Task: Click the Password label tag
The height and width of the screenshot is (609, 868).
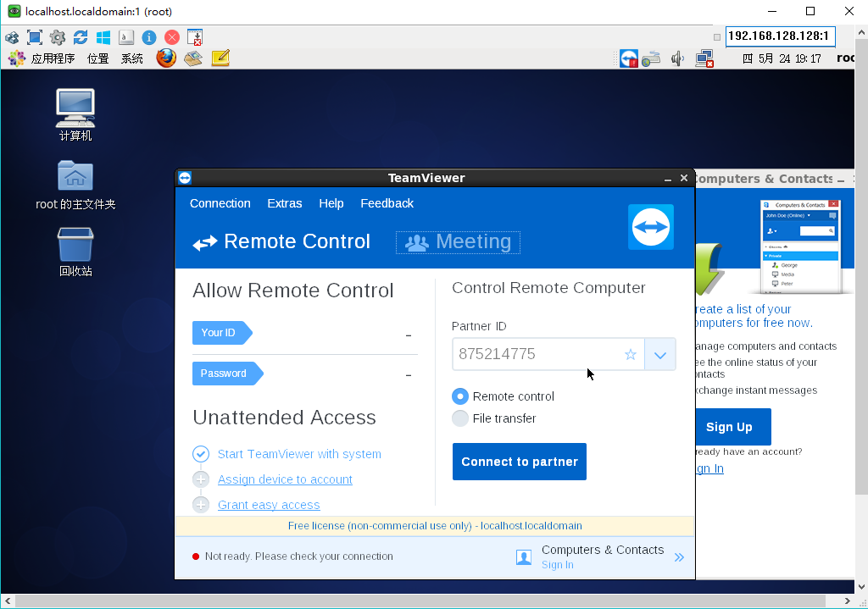Action: [227, 374]
